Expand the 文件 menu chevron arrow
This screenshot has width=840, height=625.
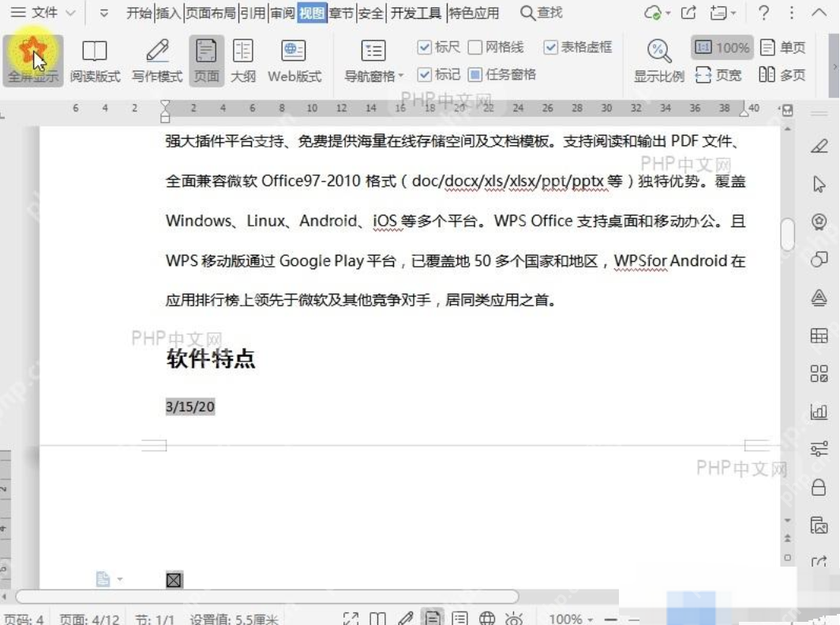pyautogui.click(x=70, y=13)
